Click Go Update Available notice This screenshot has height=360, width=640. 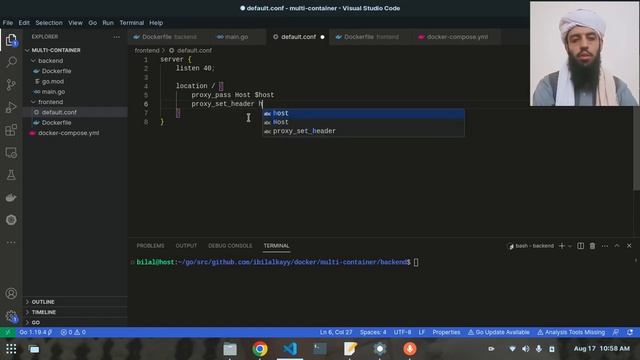[499, 332]
